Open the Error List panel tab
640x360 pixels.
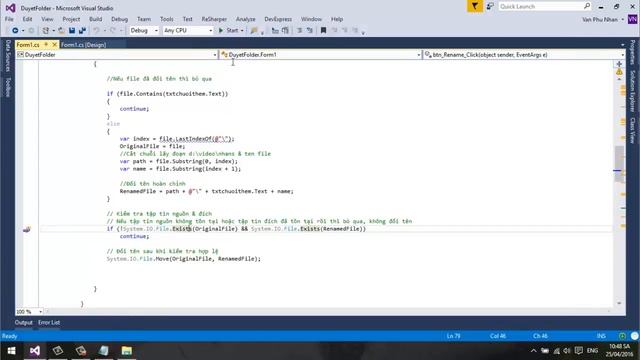click(49, 322)
